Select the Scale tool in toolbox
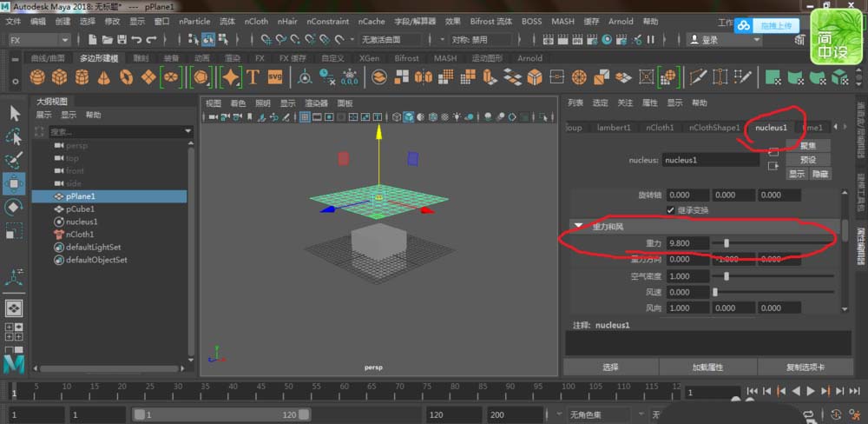Image resolution: width=868 pixels, height=424 pixels. tap(14, 230)
